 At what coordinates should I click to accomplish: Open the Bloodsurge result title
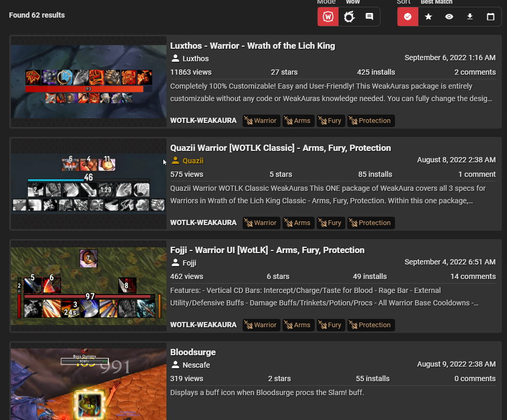[x=193, y=353]
